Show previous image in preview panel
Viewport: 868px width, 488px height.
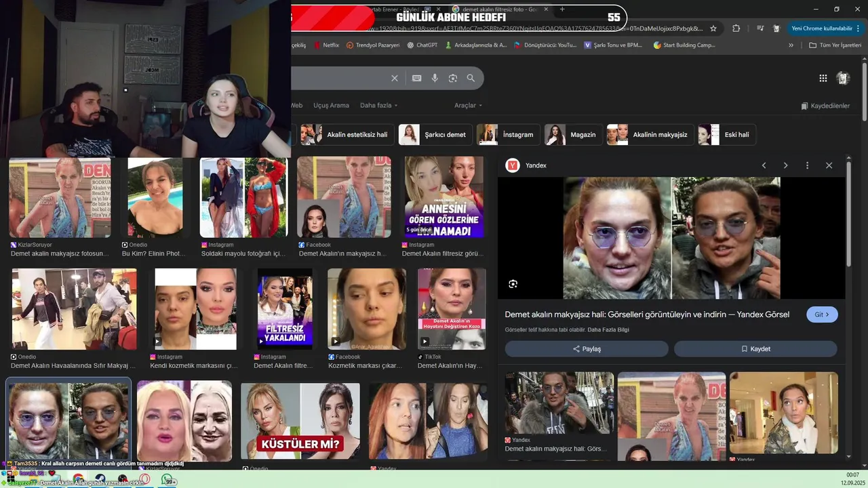pyautogui.click(x=764, y=165)
